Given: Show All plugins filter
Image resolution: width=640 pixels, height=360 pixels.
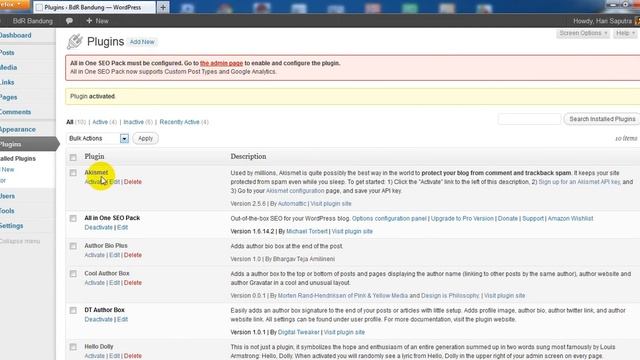Looking at the screenshot, I should [70, 122].
